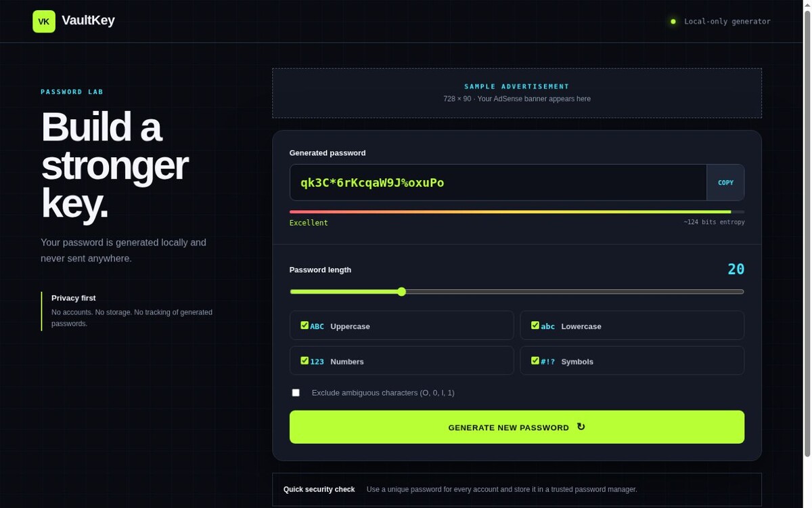This screenshot has height=508, width=812.
Task: Click the Generated password label
Action: 328,153
